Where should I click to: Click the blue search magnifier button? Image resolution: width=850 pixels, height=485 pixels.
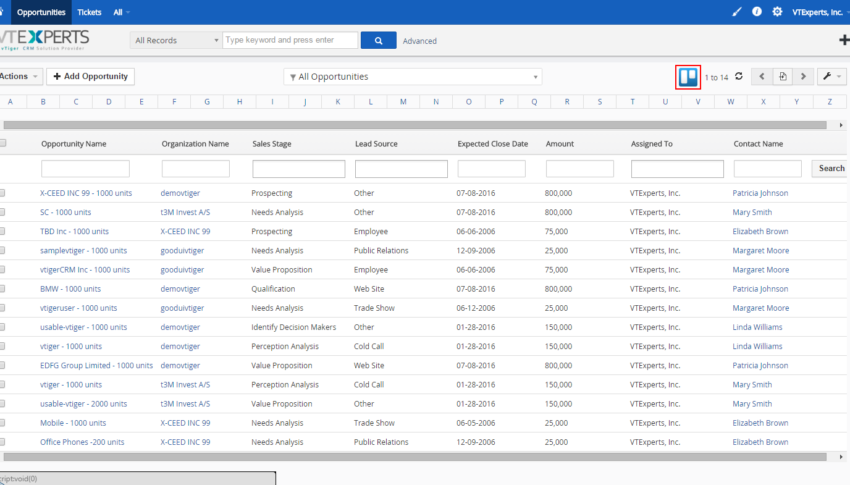[378, 40]
